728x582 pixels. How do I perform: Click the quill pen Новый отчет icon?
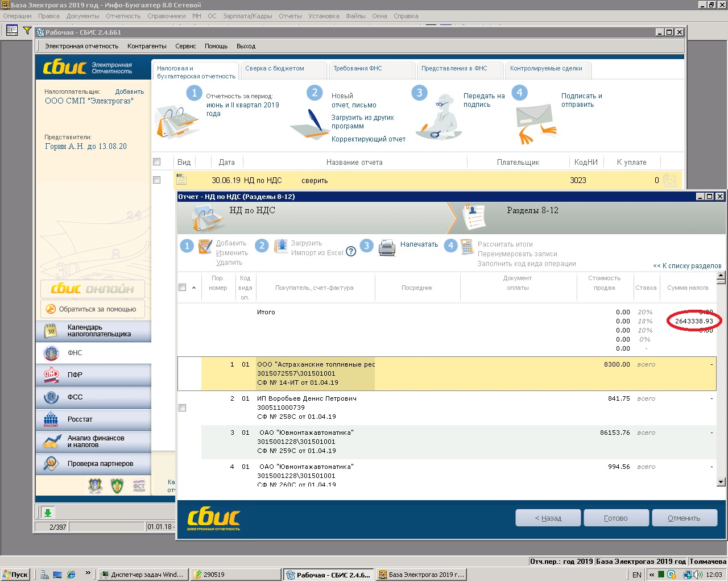tap(310, 125)
